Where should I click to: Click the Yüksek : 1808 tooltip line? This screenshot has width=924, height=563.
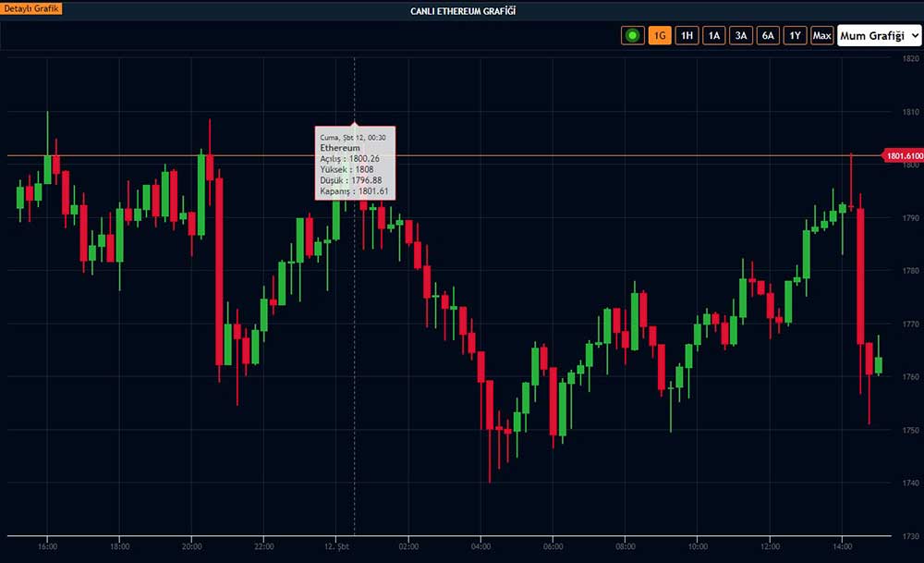346,169
